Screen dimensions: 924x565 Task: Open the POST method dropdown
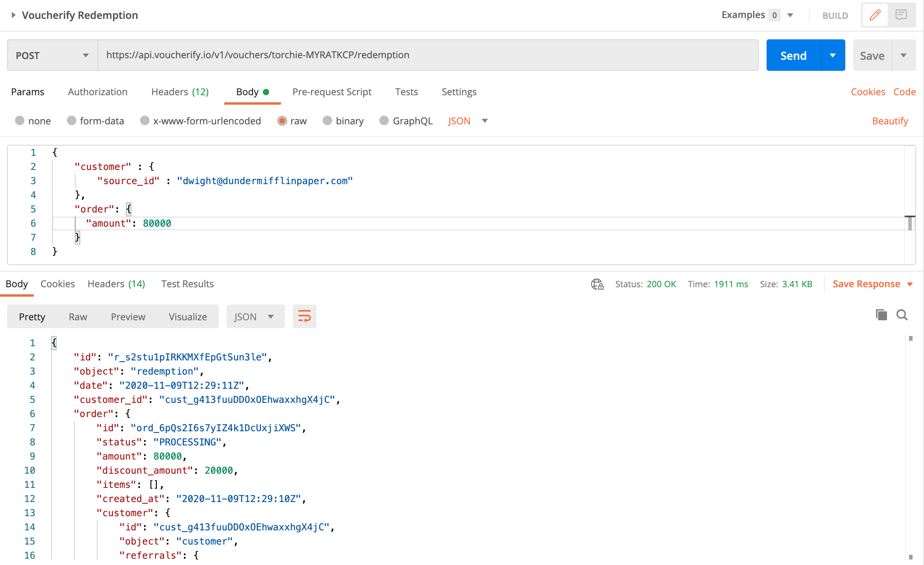coord(52,55)
